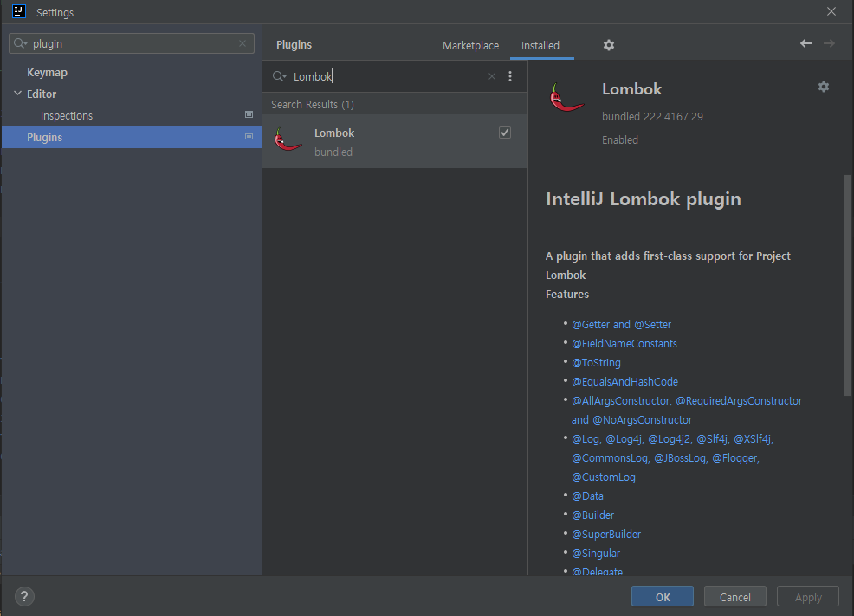Uncheck the Lombok plugin enabled checkbox
Image resolution: width=854 pixels, height=616 pixels.
(505, 133)
